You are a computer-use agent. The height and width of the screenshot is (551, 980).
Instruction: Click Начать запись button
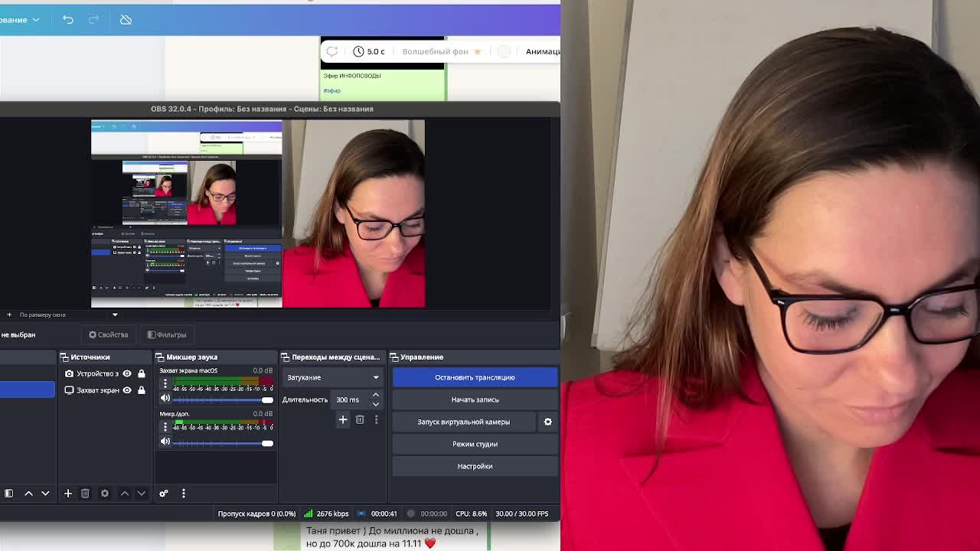[x=475, y=399]
